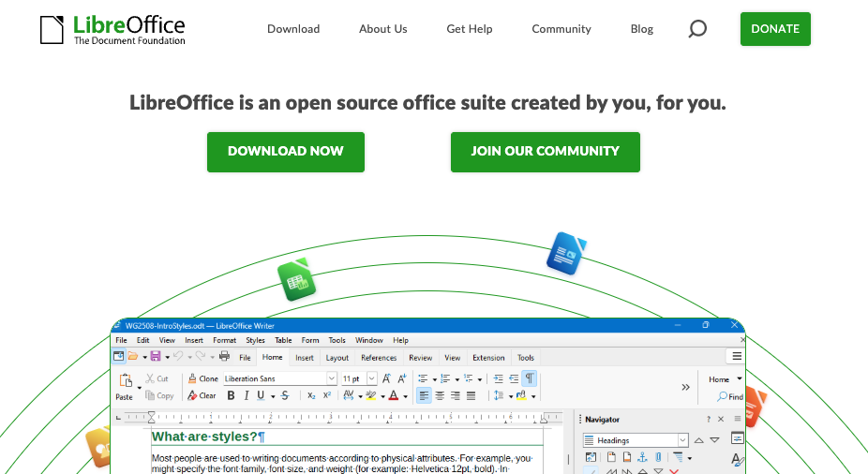Click the blue Writer document icon
This screenshot has height=474, width=868.
point(566,253)
